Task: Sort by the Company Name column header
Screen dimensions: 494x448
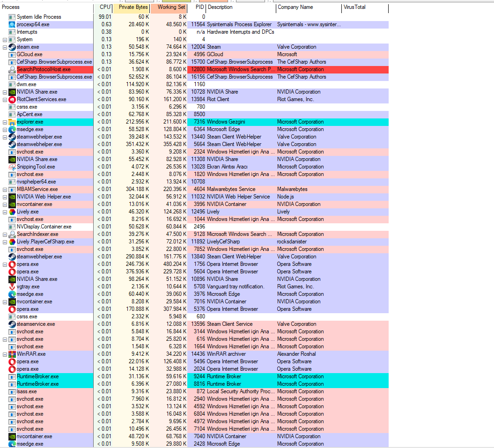Action: tap(309, 7)
